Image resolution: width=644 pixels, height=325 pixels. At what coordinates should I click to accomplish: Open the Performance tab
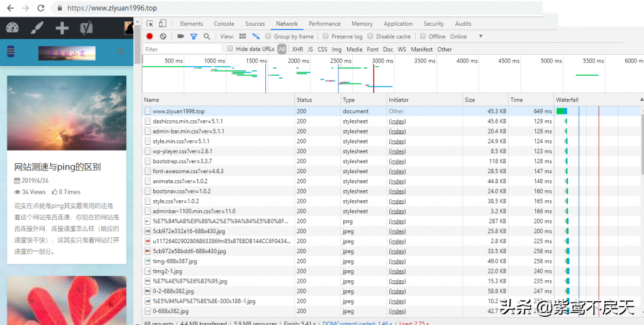pos(325,24)
